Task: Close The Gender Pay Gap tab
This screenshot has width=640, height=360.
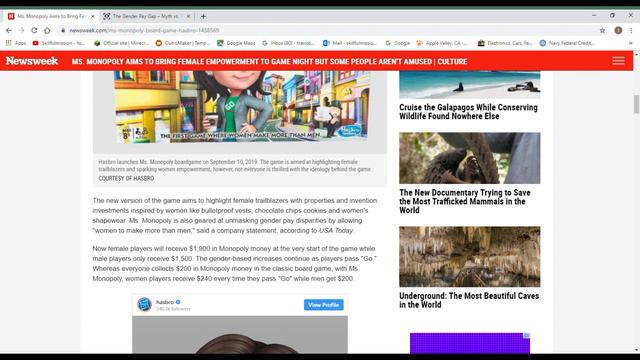Action: [188, 16]
